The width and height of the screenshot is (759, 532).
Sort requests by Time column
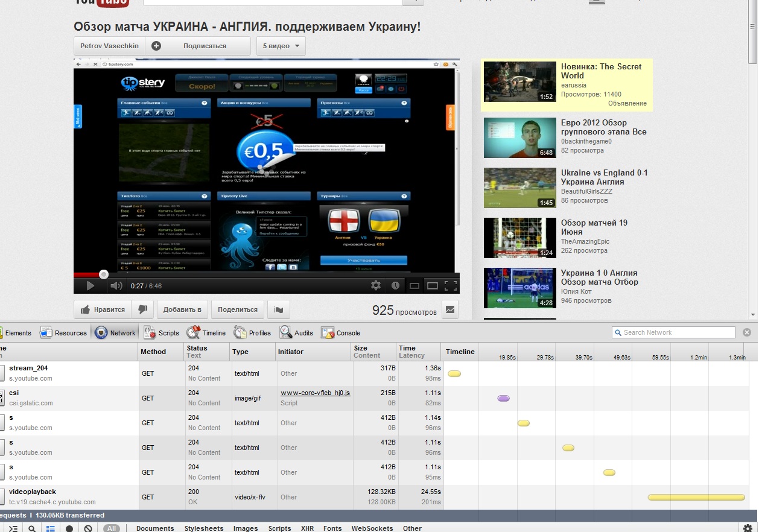click(x=419, y=352)
